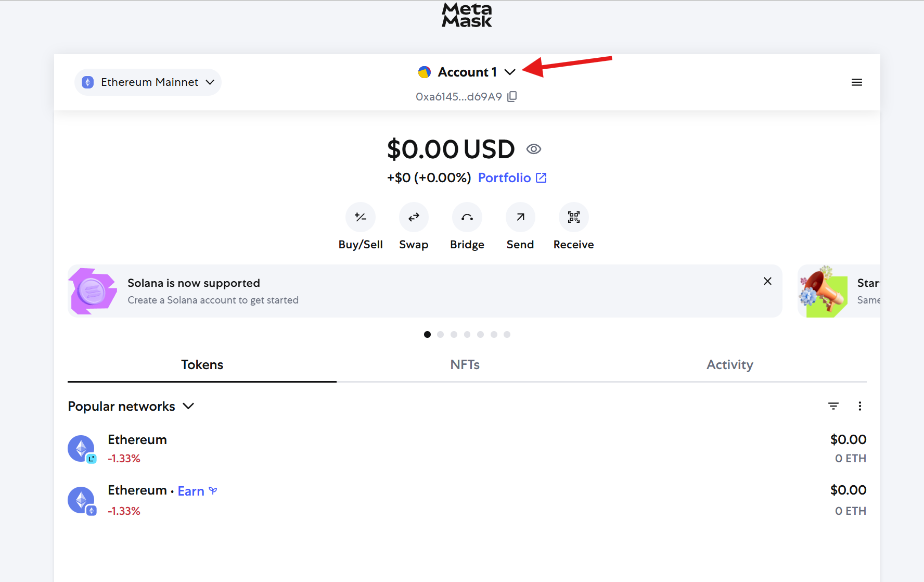Go to the second carousel slide dot
The height and width of the screenshot is (582, 924).
tap(441, 334)
